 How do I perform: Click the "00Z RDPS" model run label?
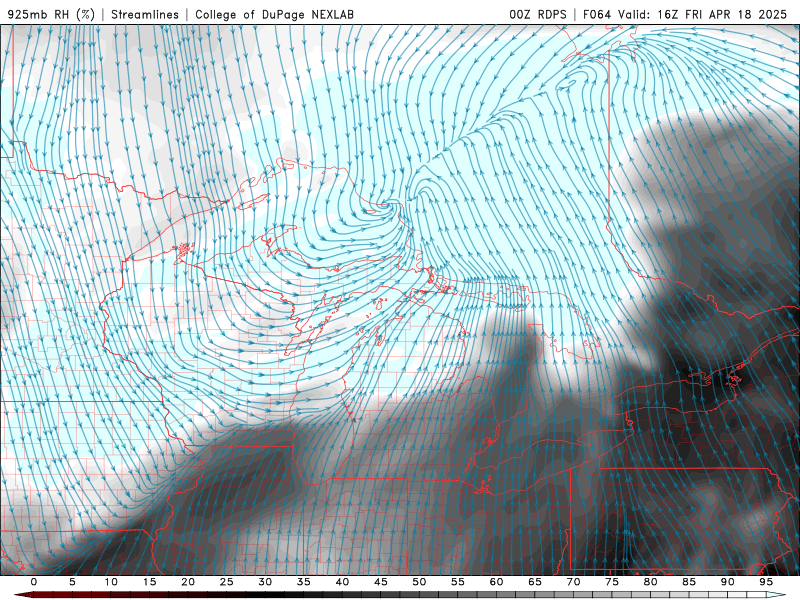(x=538, y=14)
